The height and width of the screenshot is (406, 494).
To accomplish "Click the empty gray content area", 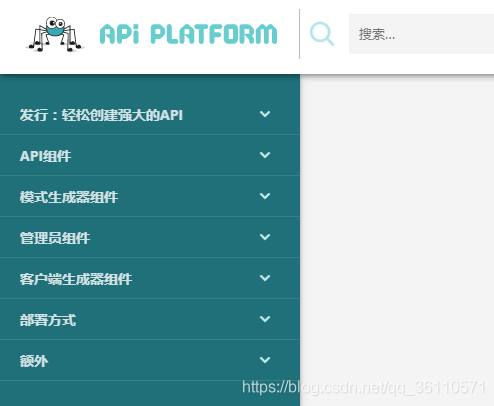I will tap(397, 227).
